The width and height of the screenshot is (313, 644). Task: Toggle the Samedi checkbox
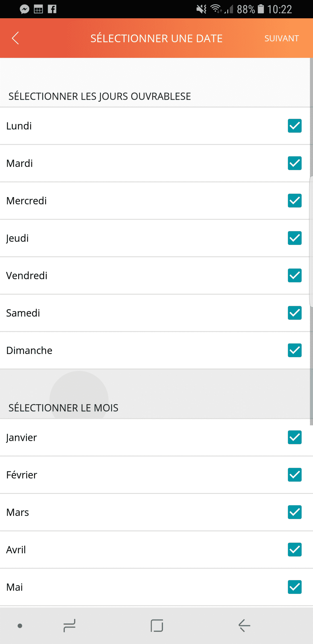pyautogui.click(x=295, y=313)
